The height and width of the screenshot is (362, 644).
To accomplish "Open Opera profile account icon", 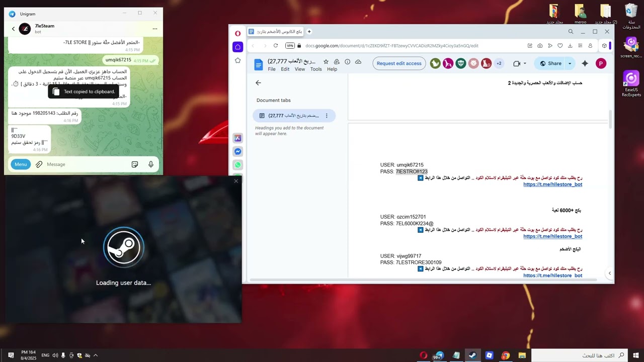I will [591, 46].
